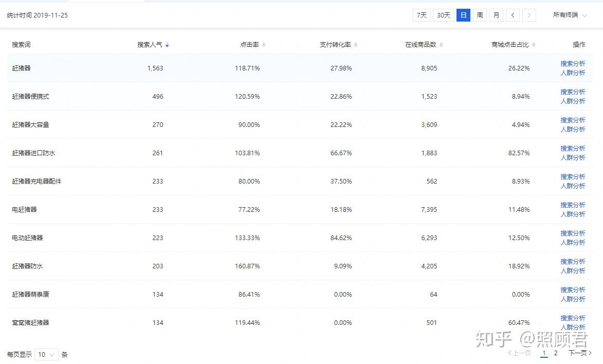The width and height of the screenshot is (603, 364).
Task: Click the 1,563 search popularity value
Action: (155, 68)
